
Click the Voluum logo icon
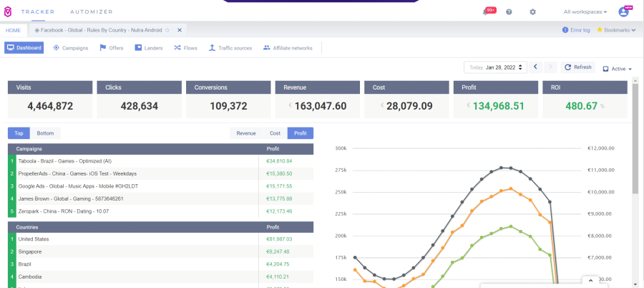[x=8, y=12]
